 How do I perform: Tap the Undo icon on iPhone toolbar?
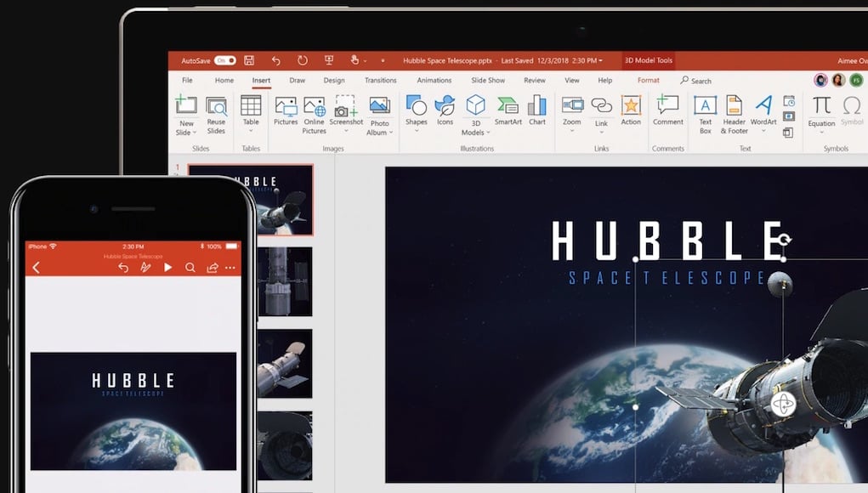(123, 268)
